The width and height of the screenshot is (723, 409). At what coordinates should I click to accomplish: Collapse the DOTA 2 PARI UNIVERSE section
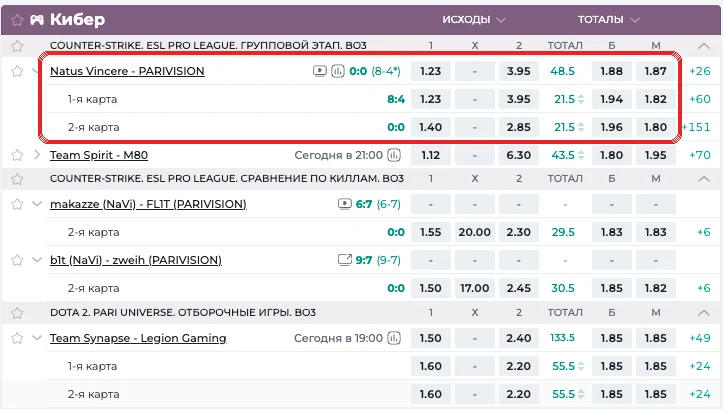coord(704,313)
